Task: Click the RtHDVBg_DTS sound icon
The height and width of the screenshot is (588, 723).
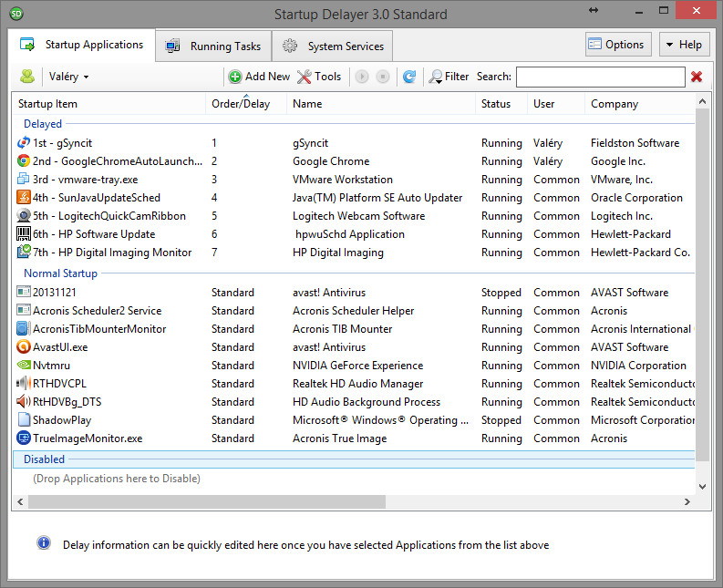Action: (x=24, y=402)
